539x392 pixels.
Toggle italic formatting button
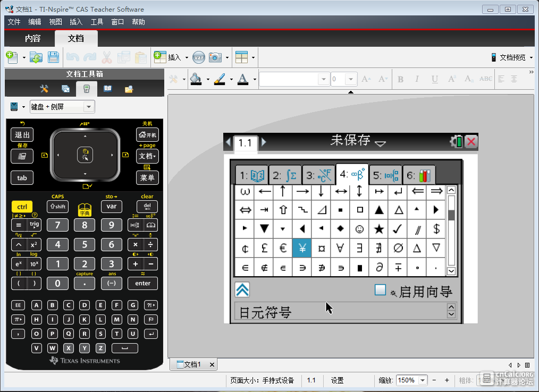(417, 79)
